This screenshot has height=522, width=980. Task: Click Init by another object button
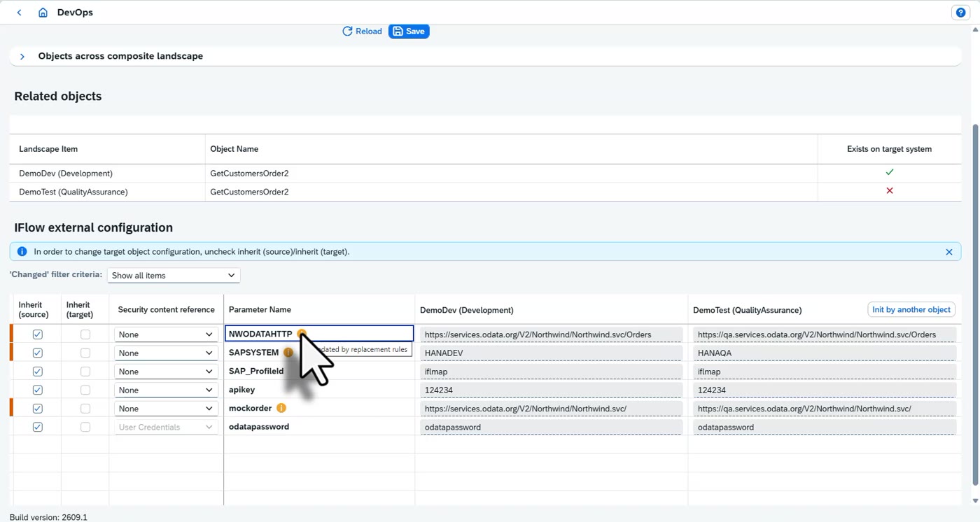911,309
